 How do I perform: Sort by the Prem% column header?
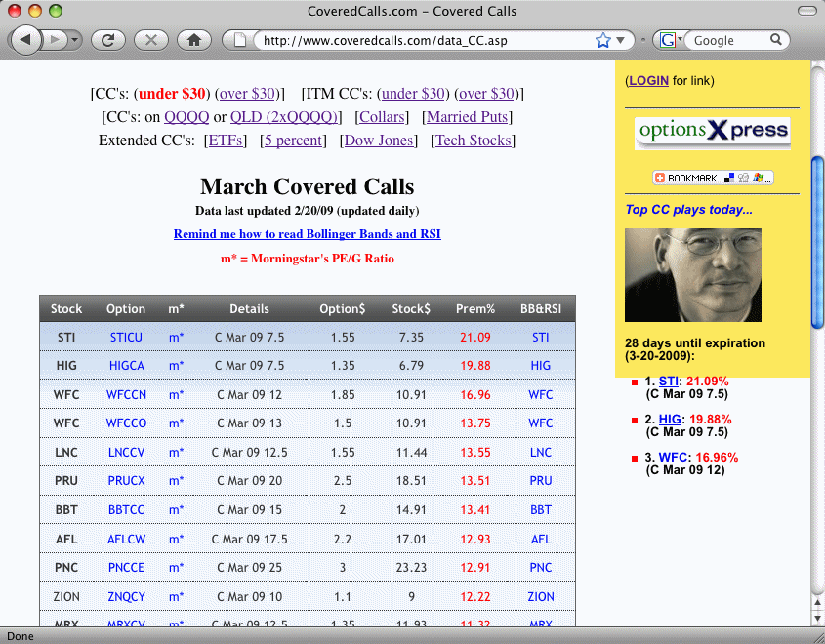[x=475, y=309]
